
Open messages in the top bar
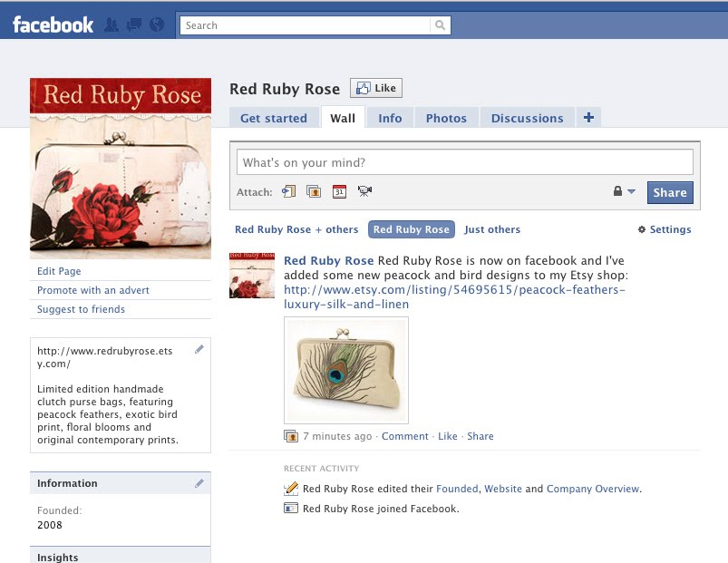(x=133, y=25)
